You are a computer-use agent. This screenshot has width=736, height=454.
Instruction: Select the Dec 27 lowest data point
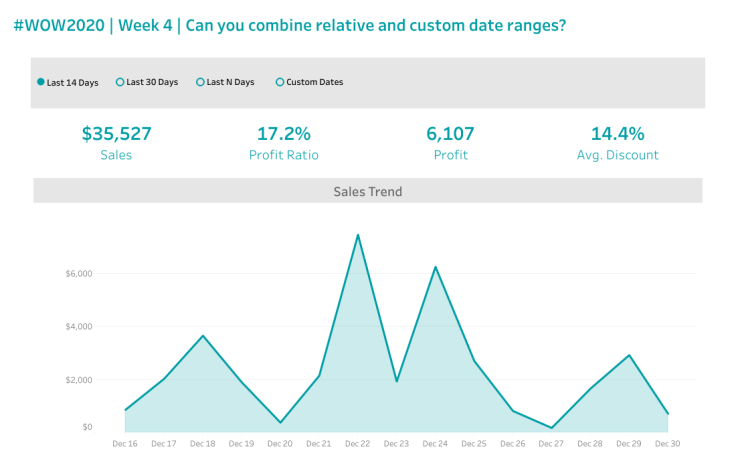click(x=551, y=428)
